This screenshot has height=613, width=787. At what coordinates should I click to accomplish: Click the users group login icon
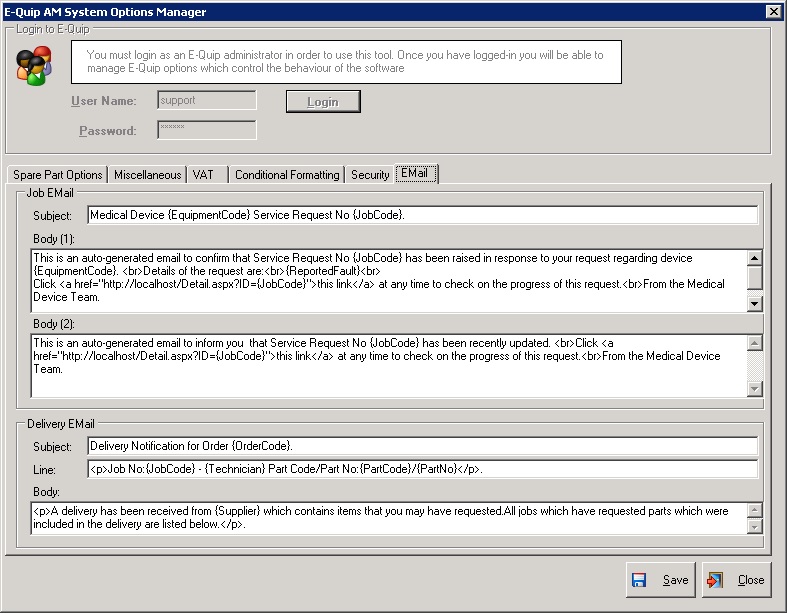(34, 66)
